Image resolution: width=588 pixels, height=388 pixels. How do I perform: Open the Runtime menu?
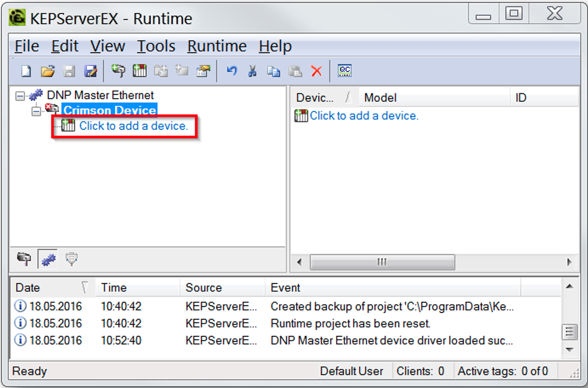click(217, 46)
